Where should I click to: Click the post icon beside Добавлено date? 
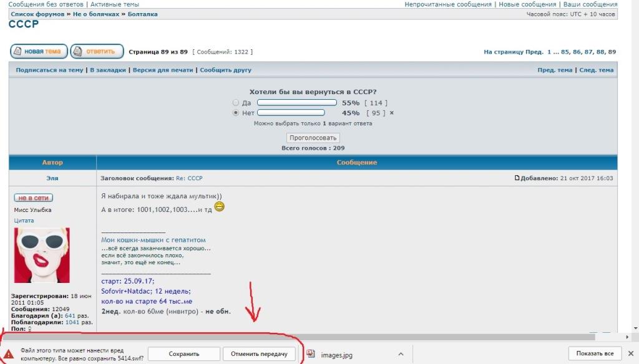[517, 178]
